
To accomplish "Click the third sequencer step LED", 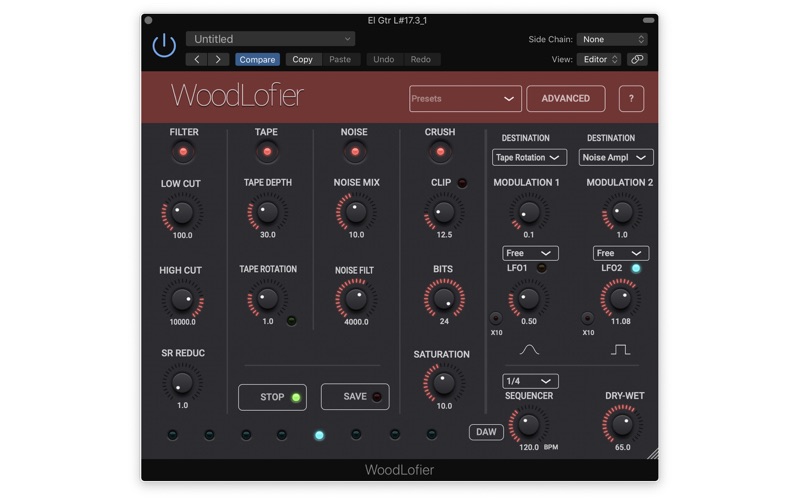I will pos(246,435).
